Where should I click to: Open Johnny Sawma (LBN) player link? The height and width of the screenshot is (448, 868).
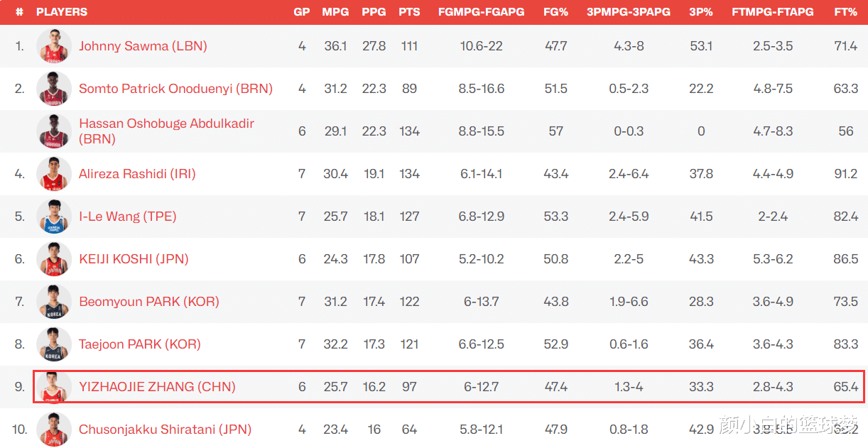143,46
